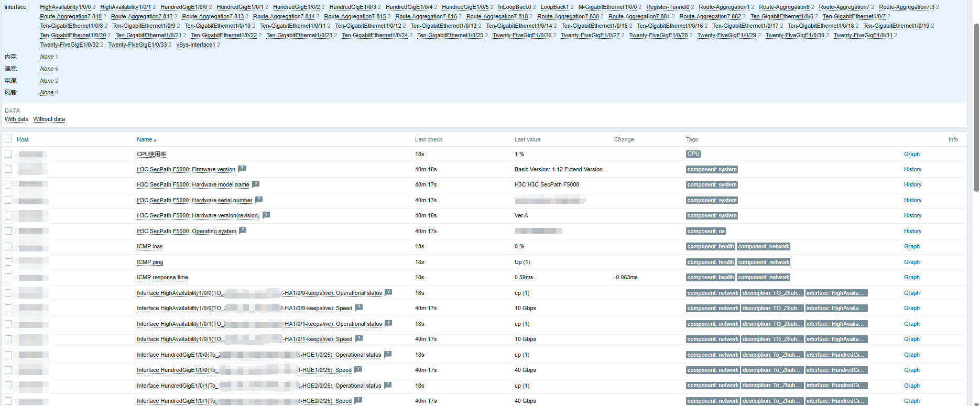Image resolution: width=980 pixels, height=406 pixels.
Task: Check the CPU使用率 row checkbox
Action: (x=8, y=154)
